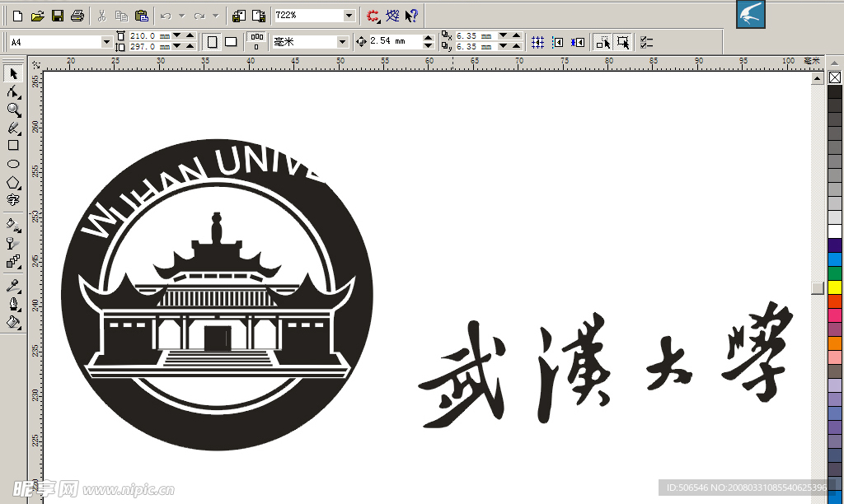Cut selection with the scissors icon
The image size is (844, 504).
[101, 16]
